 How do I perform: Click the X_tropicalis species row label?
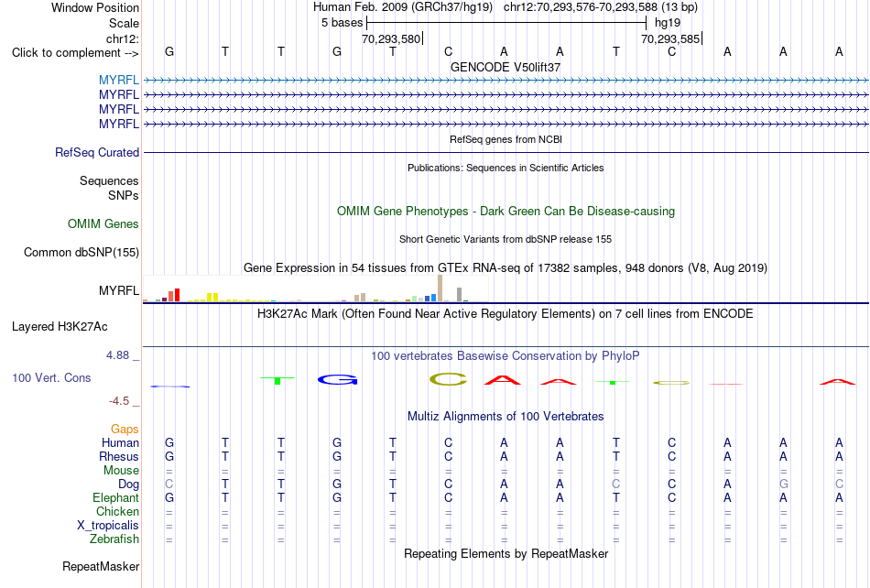pos(108,526)
